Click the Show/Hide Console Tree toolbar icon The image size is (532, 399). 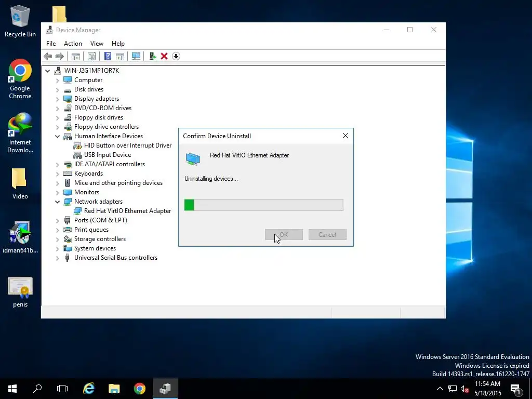[76, 56]
